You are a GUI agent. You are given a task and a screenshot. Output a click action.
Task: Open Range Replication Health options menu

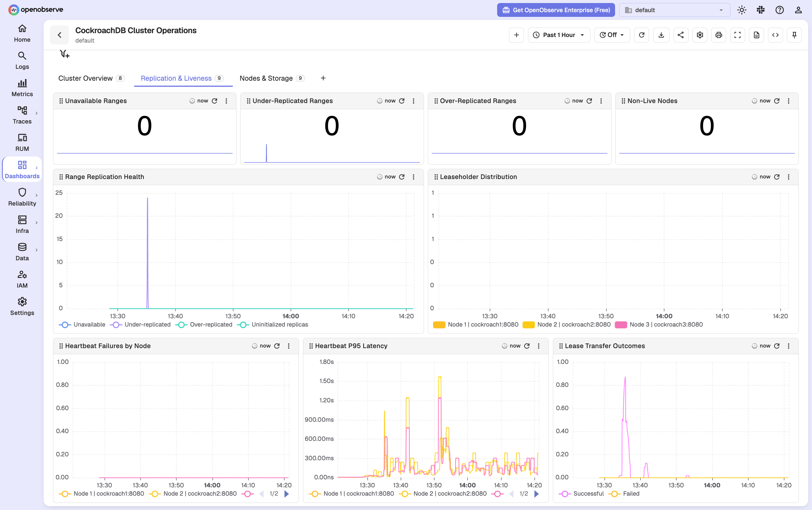click(413, 177)
